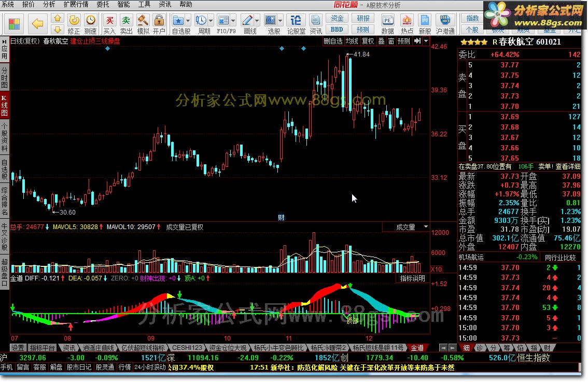Toggle the 均线 moving average display
This screenshot has width=588, height=382.
click(x=352, y=41)
